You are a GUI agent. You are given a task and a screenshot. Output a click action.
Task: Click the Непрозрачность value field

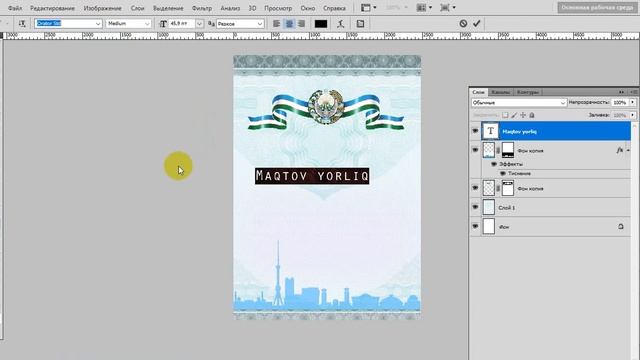click(620, 102)
